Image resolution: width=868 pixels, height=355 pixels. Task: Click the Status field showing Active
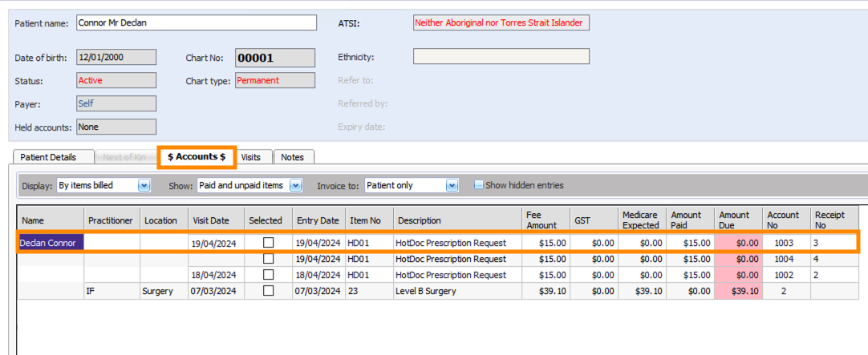[116, 80]
